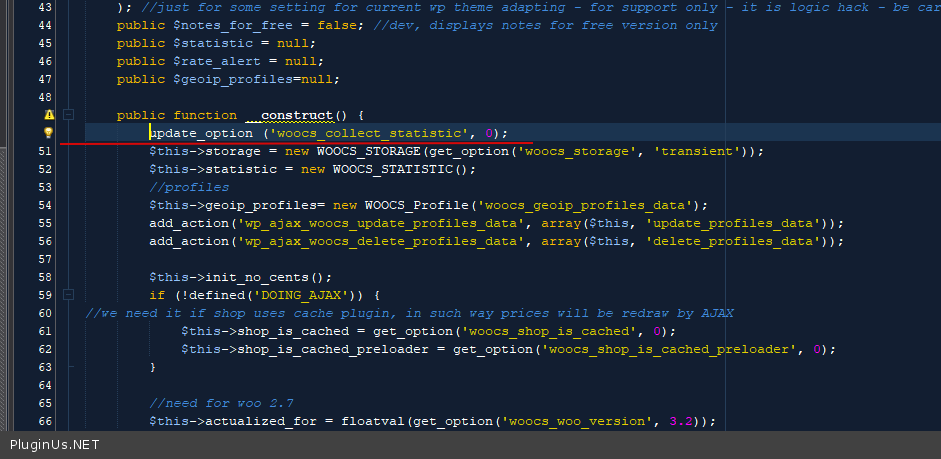Click line number 60 in gutter
The image size is (941, 459).
coord(44,313)
